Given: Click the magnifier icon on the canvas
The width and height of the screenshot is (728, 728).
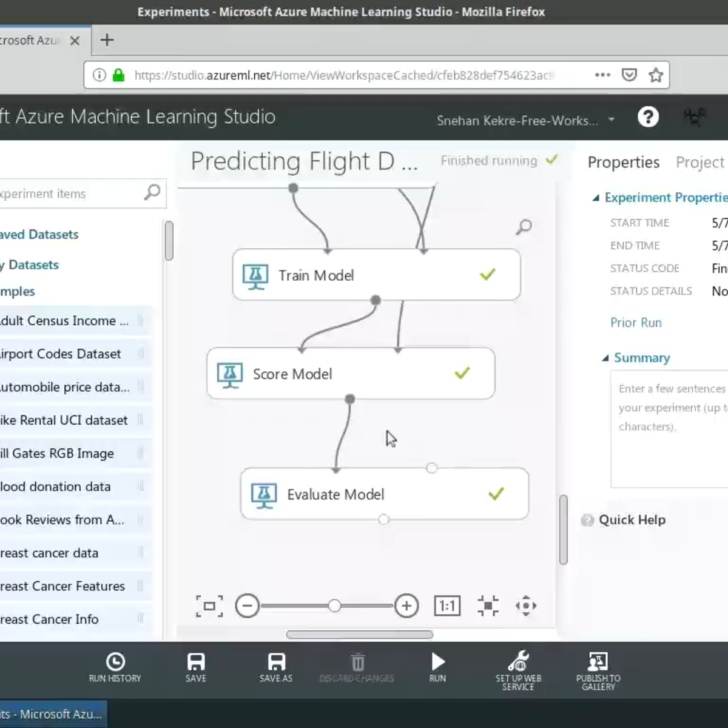Looking at the screenshot, I should [x=523, y=227].
